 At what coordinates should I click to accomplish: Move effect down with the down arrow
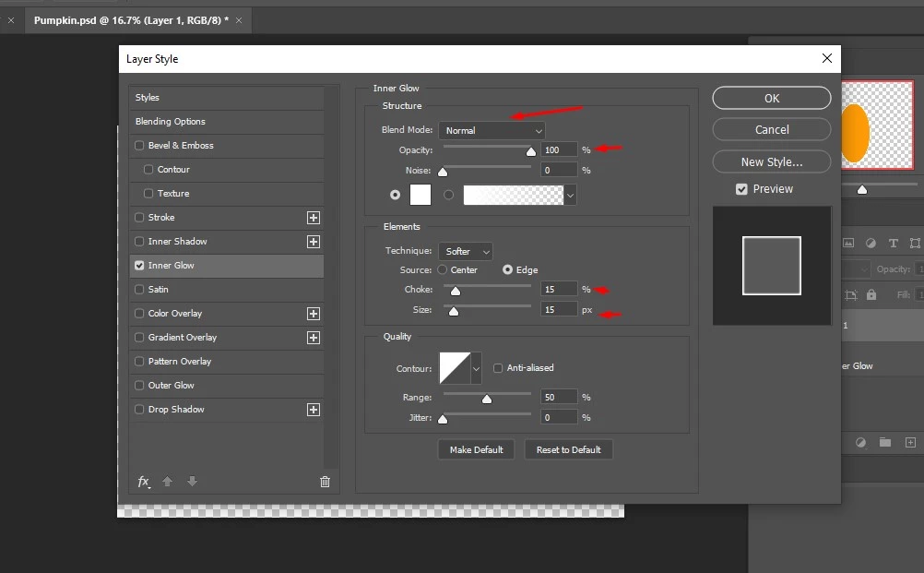(192, 481)
